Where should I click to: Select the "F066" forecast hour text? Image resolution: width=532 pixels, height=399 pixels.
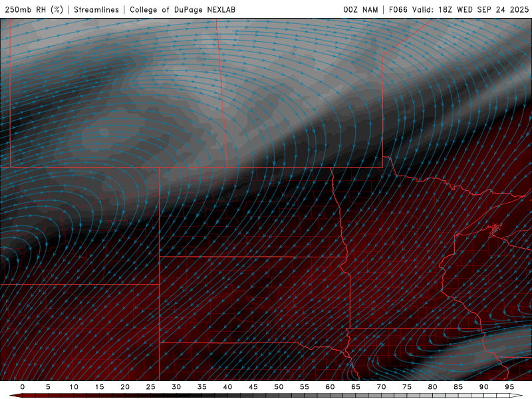point(398,9)
